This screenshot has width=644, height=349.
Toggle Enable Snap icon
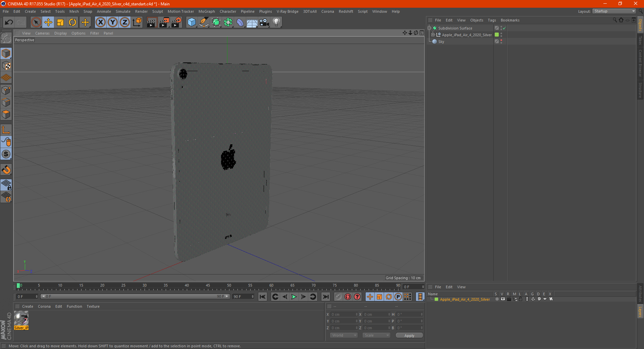[x=6, y=170]
